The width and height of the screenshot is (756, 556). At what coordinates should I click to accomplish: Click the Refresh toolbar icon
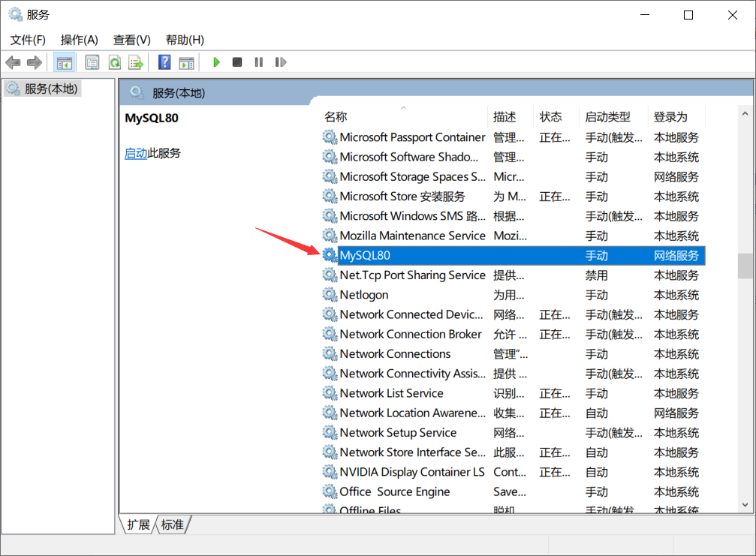point(114,62)
